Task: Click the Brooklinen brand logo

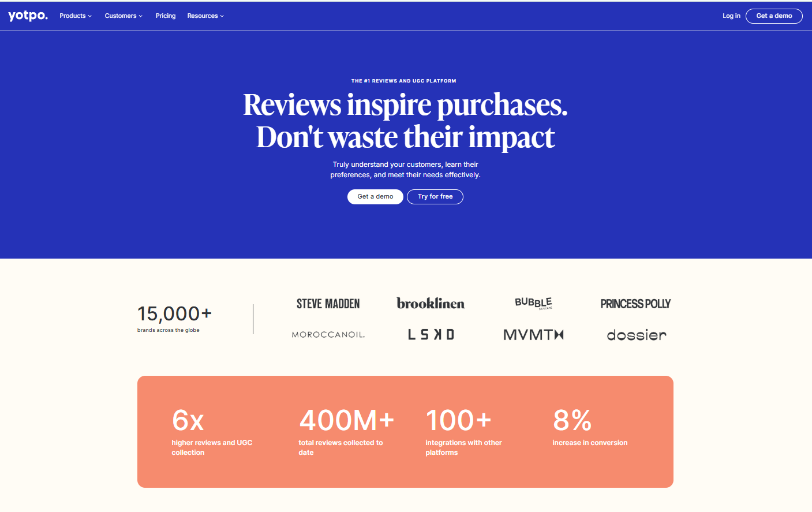Action: click(x=431, y=303)
